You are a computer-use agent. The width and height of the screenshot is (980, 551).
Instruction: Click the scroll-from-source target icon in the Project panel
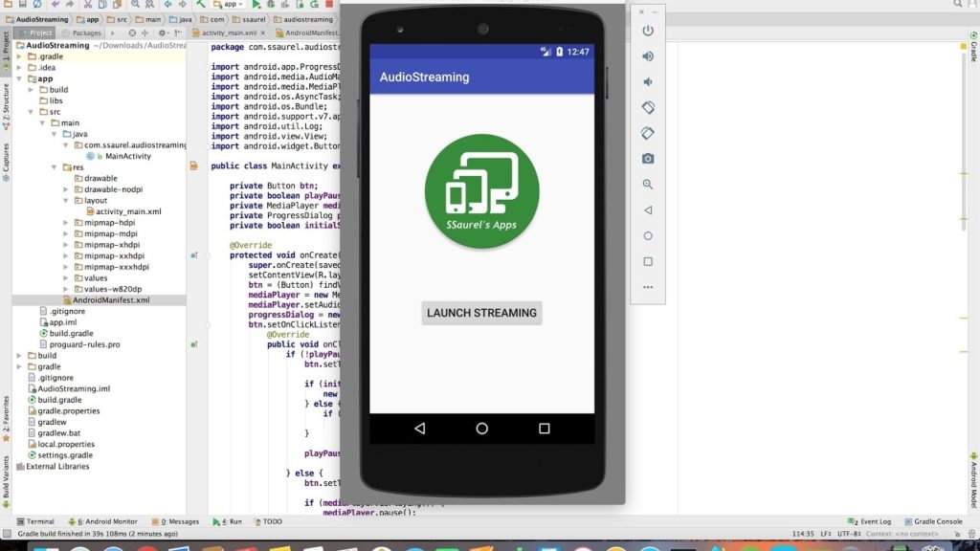[x=132, y=33]
